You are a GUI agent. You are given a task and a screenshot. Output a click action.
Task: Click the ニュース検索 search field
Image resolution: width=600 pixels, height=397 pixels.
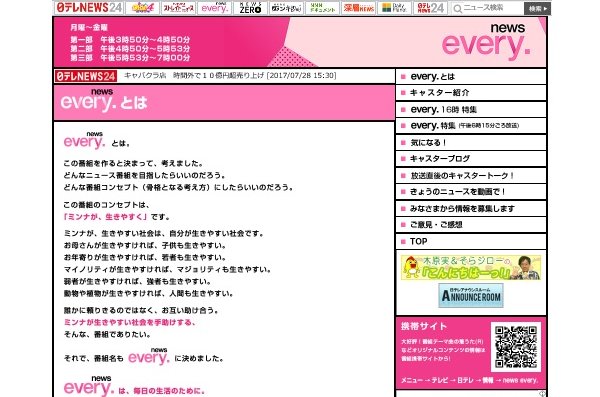pos(487,8)
